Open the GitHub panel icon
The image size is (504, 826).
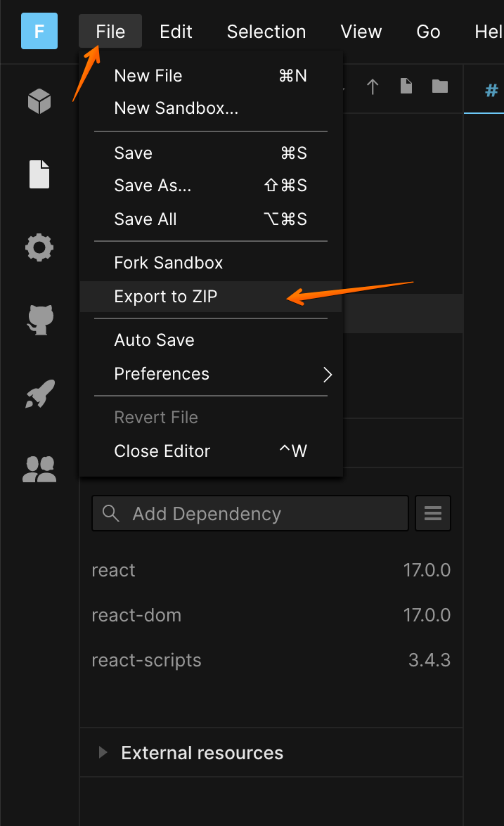pos(39,319)
